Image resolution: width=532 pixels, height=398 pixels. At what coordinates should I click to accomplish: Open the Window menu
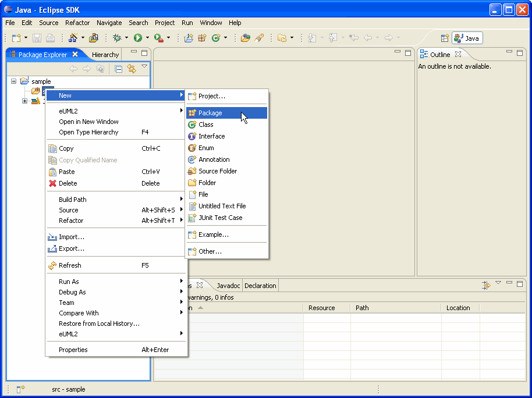(211, 23)
